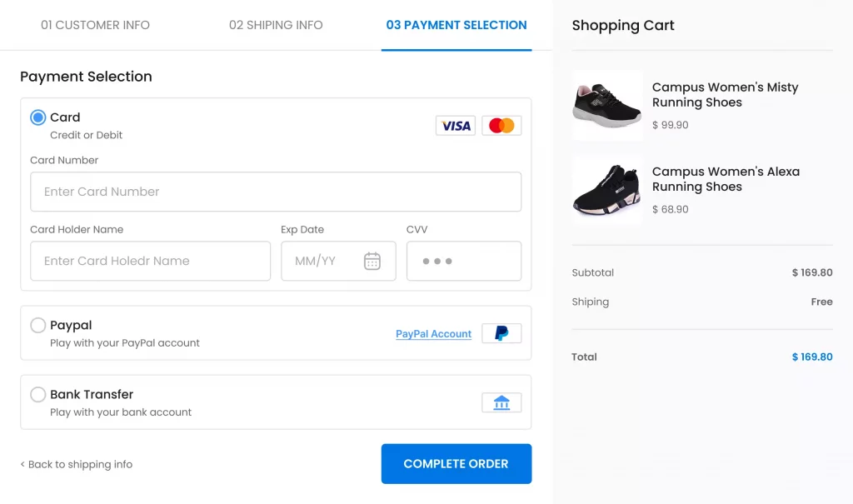Switch to the 01 Customer Info tab
The height and width of the screenshot is (504, 853).
[x=94, y=25]
